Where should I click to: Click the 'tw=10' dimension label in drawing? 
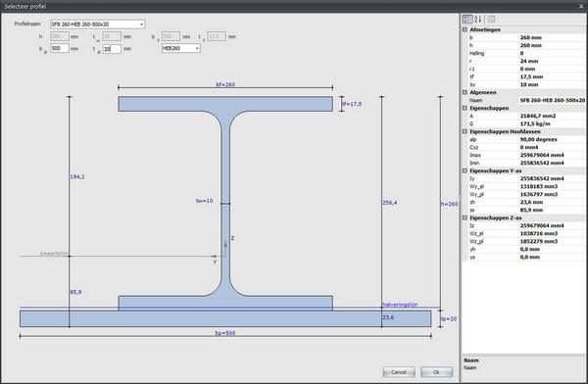205,201
